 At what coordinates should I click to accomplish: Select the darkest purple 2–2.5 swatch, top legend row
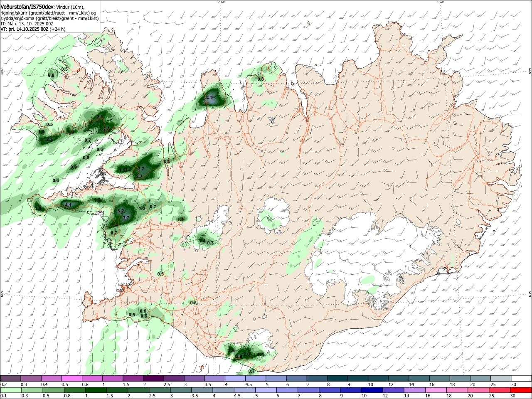153,378
